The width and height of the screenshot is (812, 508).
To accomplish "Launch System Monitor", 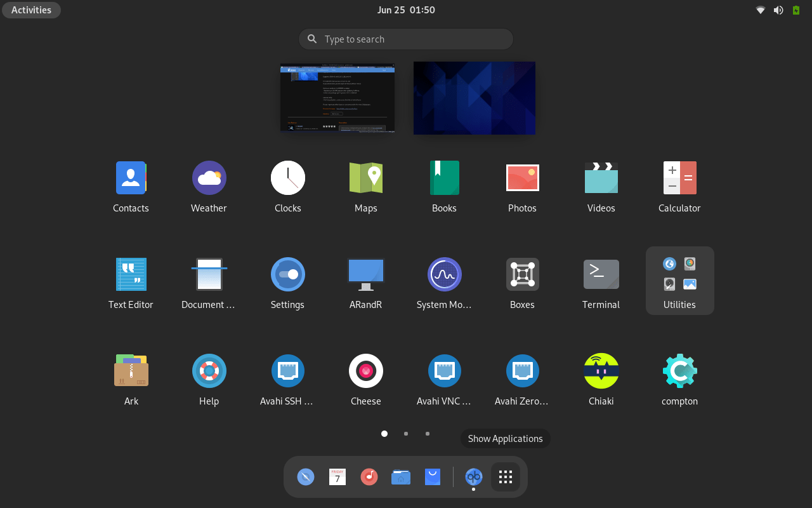I will tap(444, 274).
